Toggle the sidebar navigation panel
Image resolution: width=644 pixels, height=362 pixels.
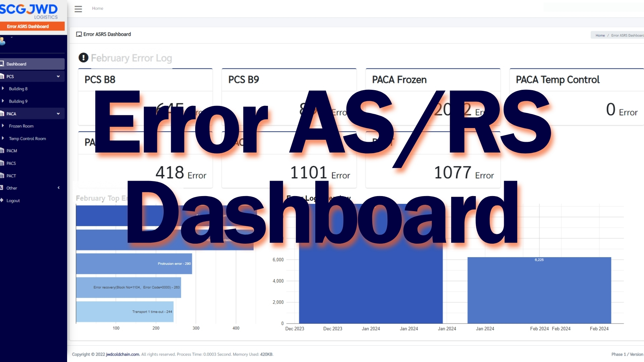78,8
